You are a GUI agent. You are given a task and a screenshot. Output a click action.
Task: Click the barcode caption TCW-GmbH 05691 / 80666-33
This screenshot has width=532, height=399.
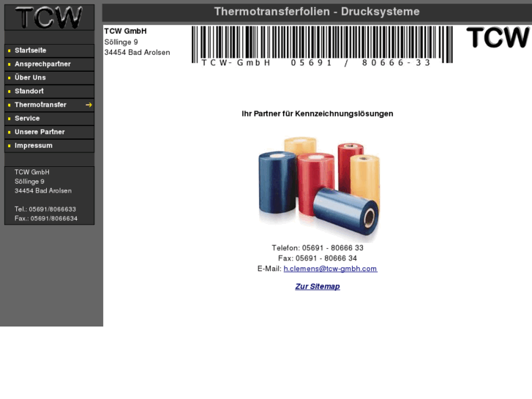click(316, 63)
